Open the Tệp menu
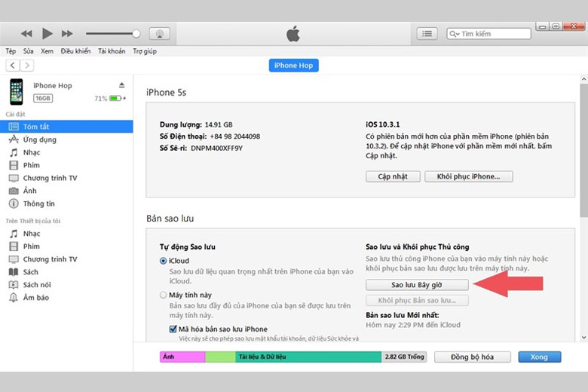 click(x=11, y=51)
